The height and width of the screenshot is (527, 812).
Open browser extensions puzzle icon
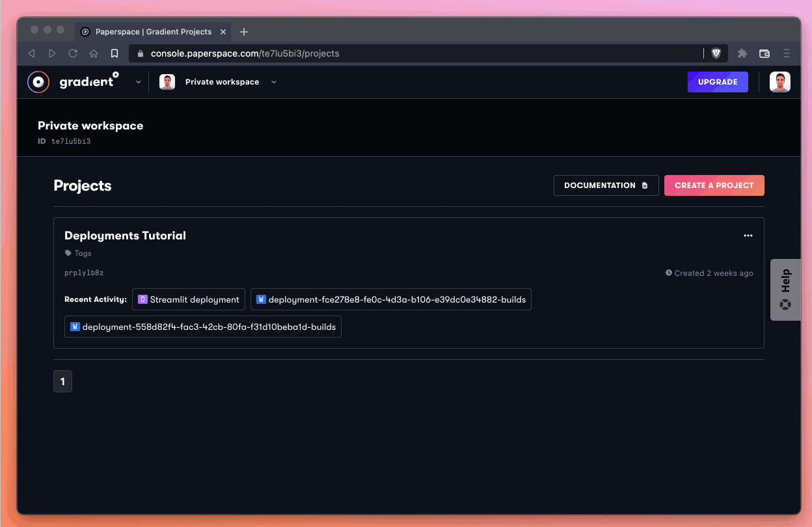coord(742,53)
